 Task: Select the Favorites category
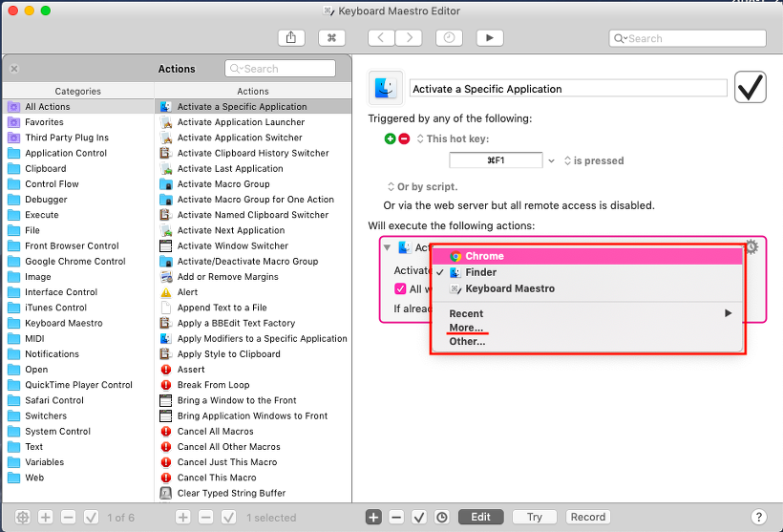pyautogui.click(x=78, y=122)
